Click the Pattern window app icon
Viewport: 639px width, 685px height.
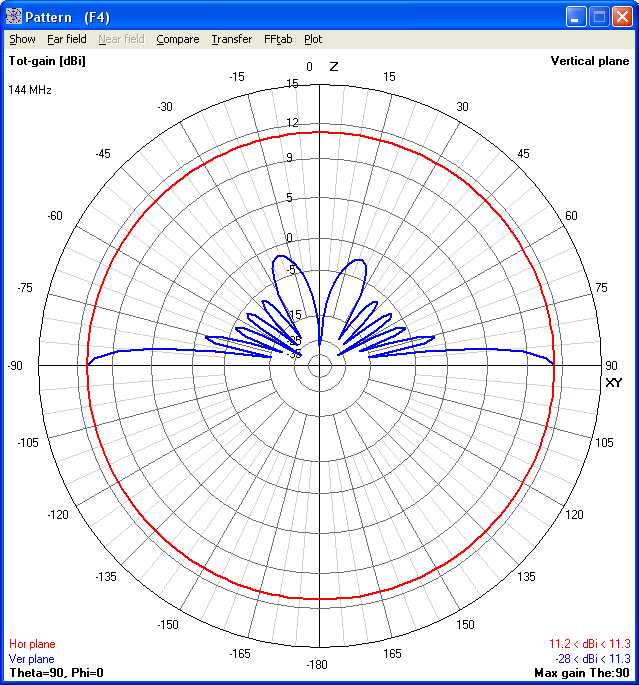(x=14, y=16)
